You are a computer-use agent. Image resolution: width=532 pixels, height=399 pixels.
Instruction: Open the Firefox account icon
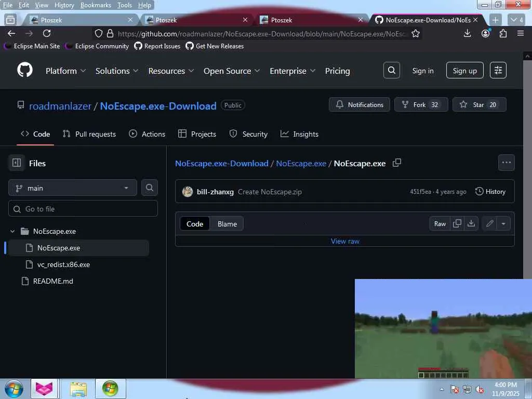coord(486,33)
